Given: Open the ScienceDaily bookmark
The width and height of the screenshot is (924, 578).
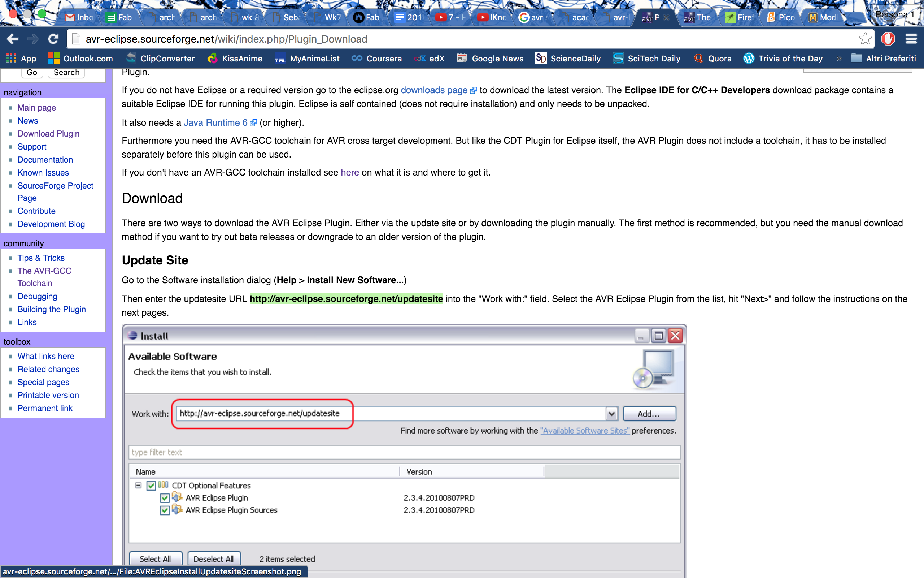Looking at the screenshot, I should click(568, 59).
